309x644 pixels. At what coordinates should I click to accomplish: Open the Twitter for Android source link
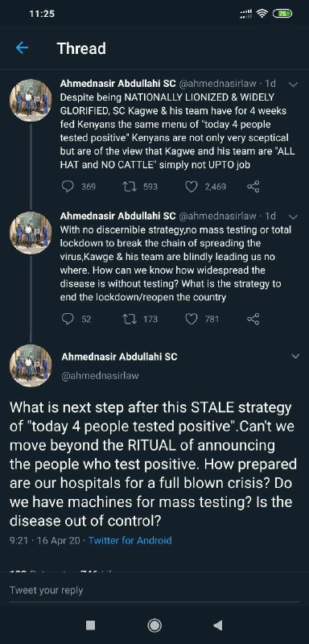(130, 540)
